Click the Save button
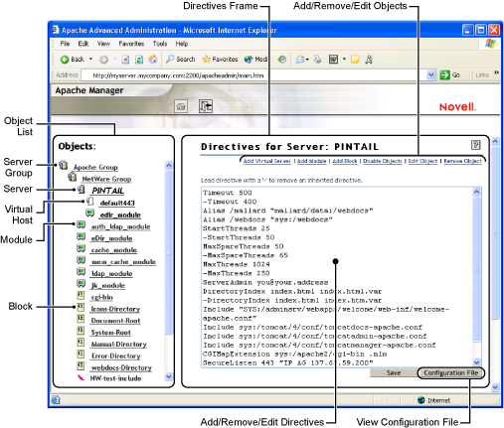The image size is (504, 428). 394,373
